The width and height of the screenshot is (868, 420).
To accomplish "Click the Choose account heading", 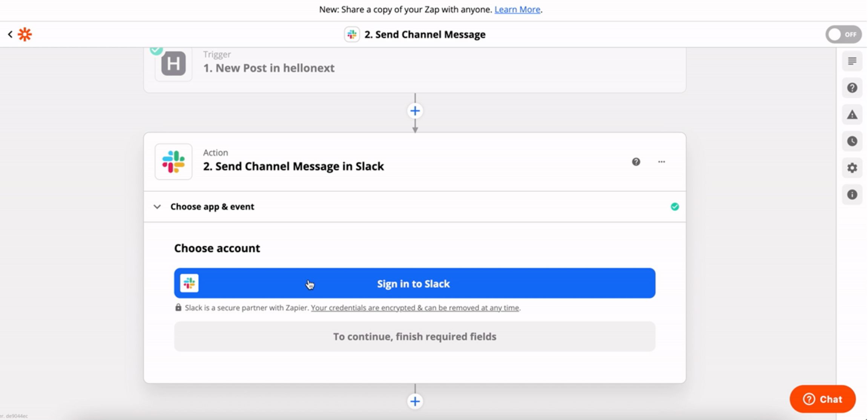I will point(217,248).
